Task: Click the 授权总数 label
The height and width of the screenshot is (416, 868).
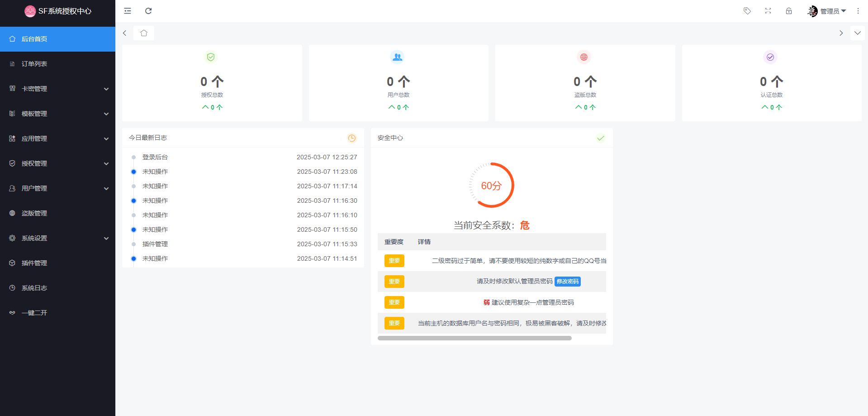Action: (212, 95)
